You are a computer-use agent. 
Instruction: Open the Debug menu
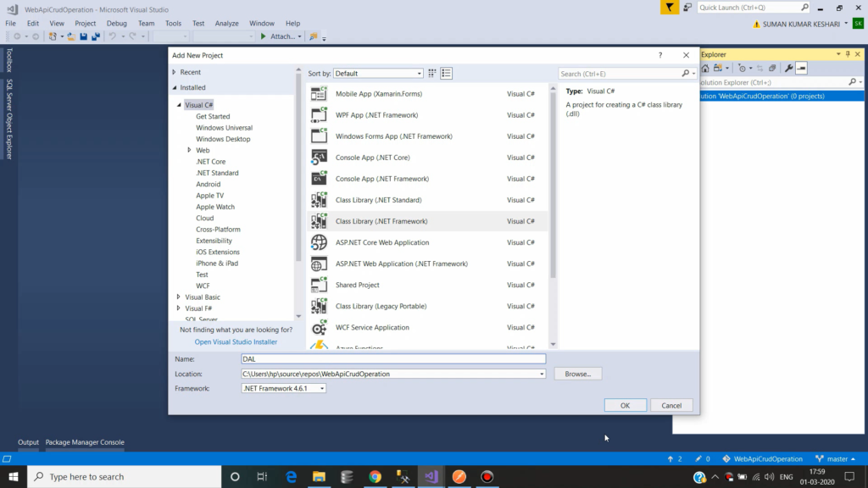coord(116,23)
